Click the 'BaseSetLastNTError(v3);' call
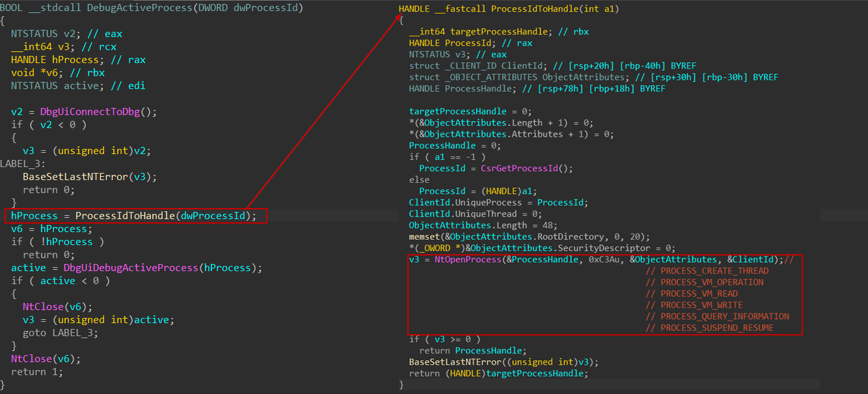This screenshot has height=394, width=868. pyautogui.click(x=90, y=177)
